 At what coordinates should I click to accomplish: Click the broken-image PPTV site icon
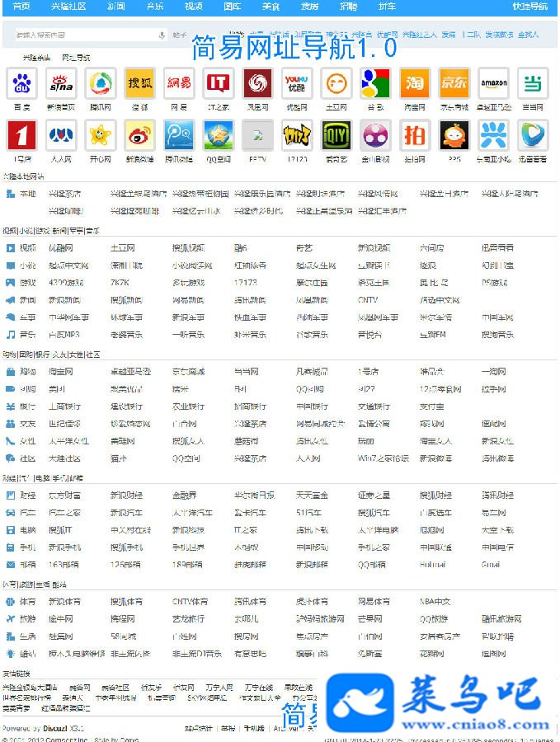pos(257,135)
